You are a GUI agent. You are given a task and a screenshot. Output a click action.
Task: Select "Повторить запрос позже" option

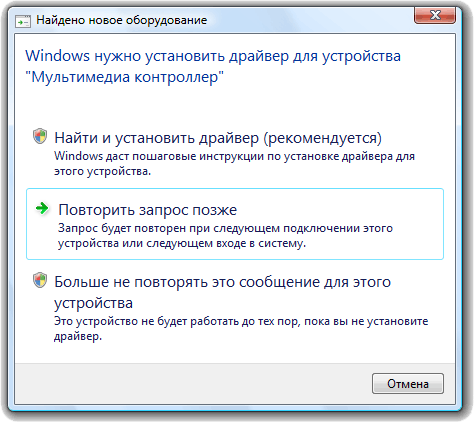point(235,224)
